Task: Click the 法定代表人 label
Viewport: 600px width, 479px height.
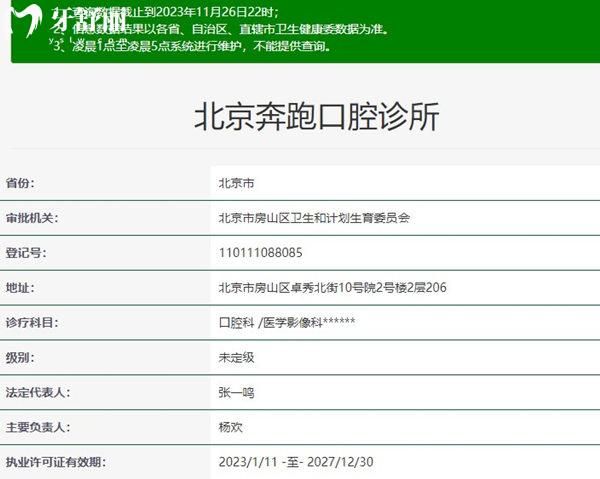Action: [x=38, y=393]
